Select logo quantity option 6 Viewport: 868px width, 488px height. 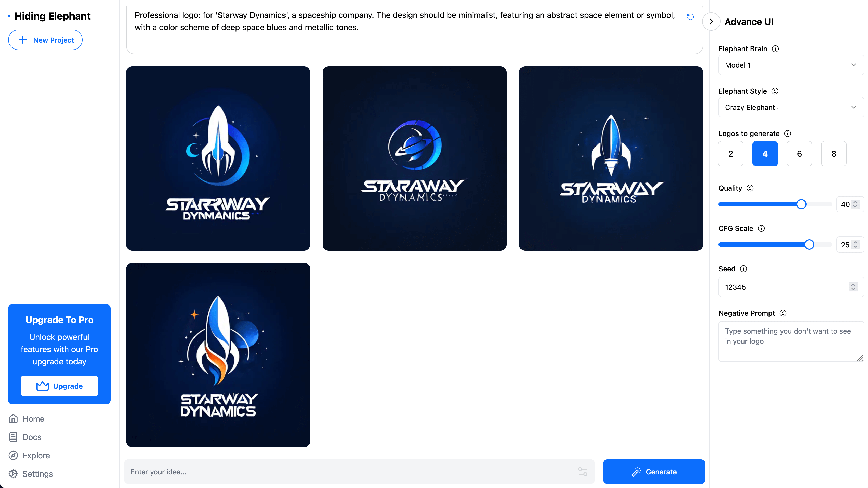coord(799,153)
